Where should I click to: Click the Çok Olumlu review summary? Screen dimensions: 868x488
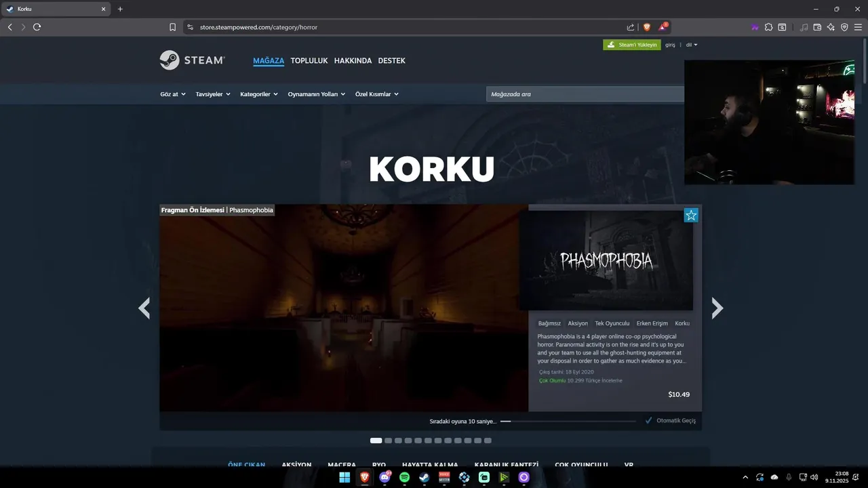[x=552, y=381]
